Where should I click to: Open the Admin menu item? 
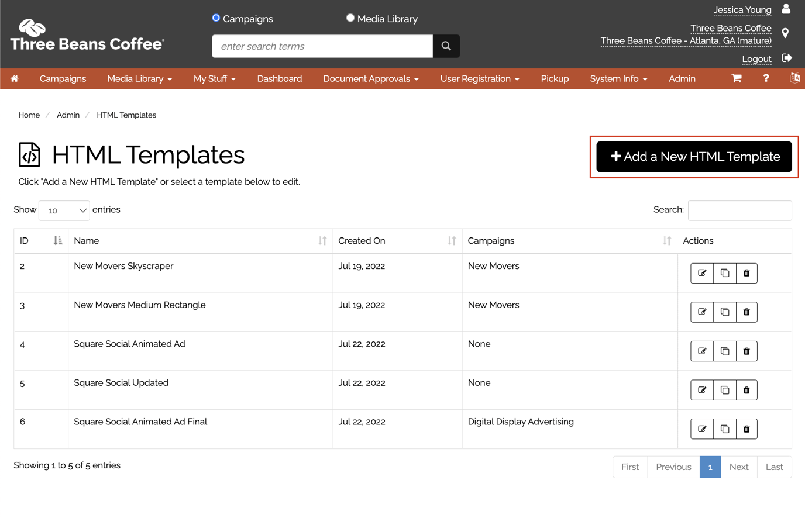[682, 78]
